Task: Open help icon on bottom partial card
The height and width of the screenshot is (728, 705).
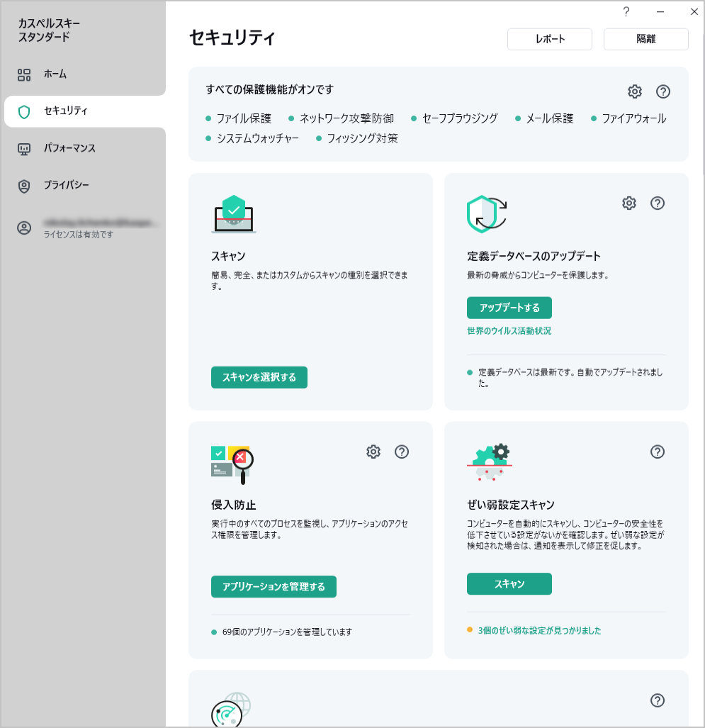Action: tap(658, 700)
